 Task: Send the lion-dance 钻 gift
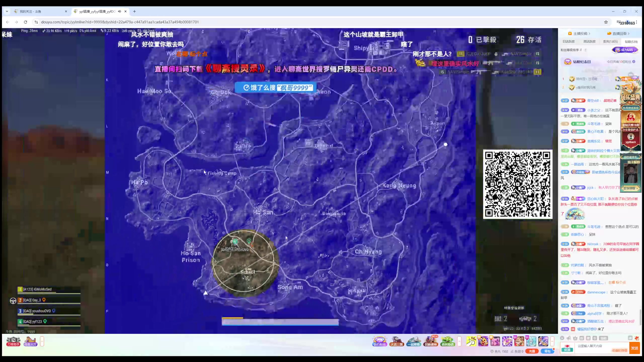tap(519, 341)
